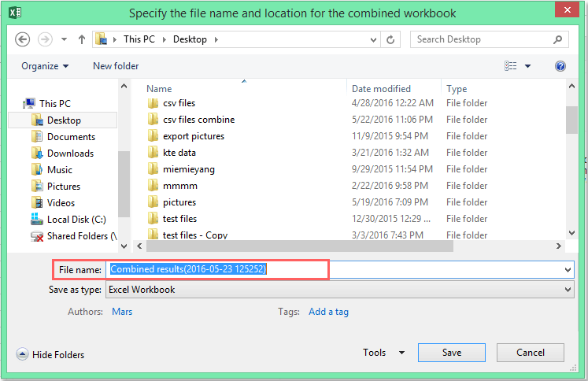Screen dimensions: 588x381
Task: Click the Save button
Action: [451, 353]
